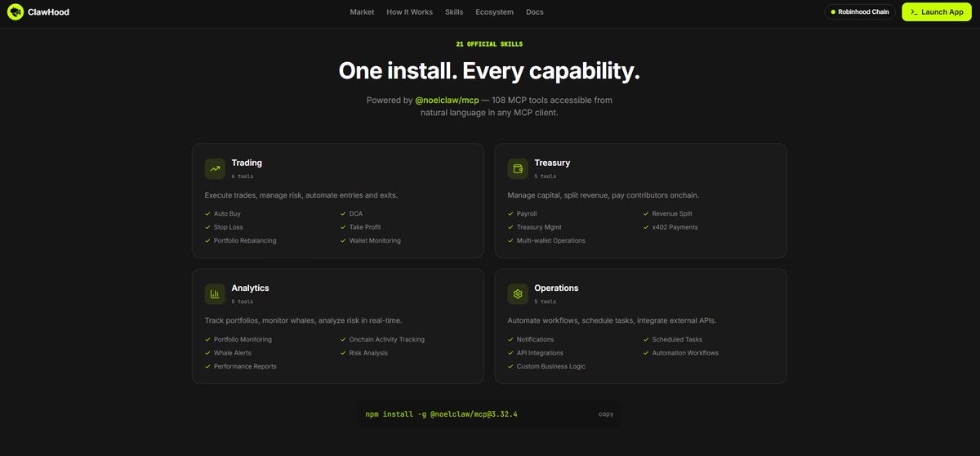
Task: Click the ClawHood logo icon
Action: [x=16, y=12]
